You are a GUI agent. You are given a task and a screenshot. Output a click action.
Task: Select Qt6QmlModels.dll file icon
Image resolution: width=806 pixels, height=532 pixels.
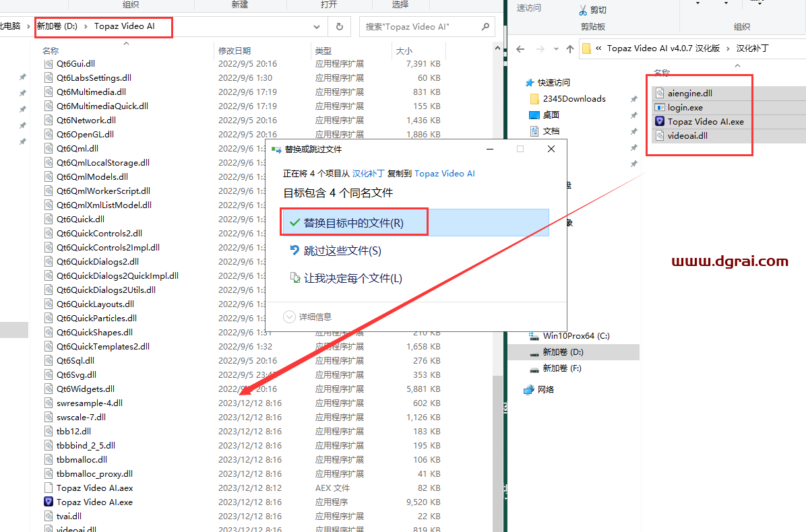(x=49, y=176)
